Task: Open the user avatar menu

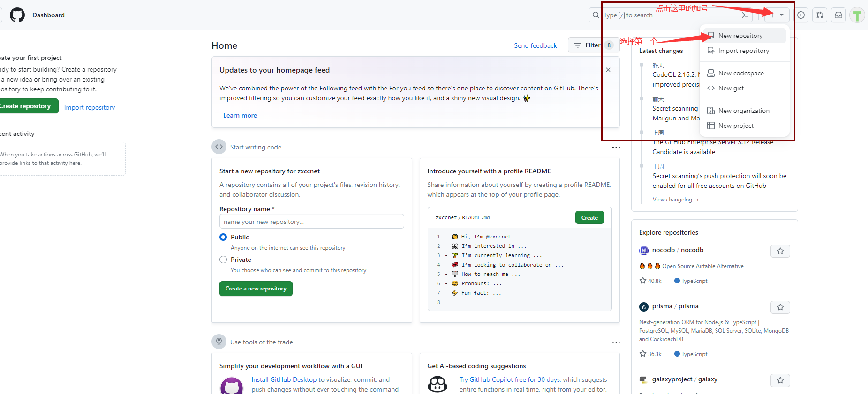Action: [x=857, y=15]
